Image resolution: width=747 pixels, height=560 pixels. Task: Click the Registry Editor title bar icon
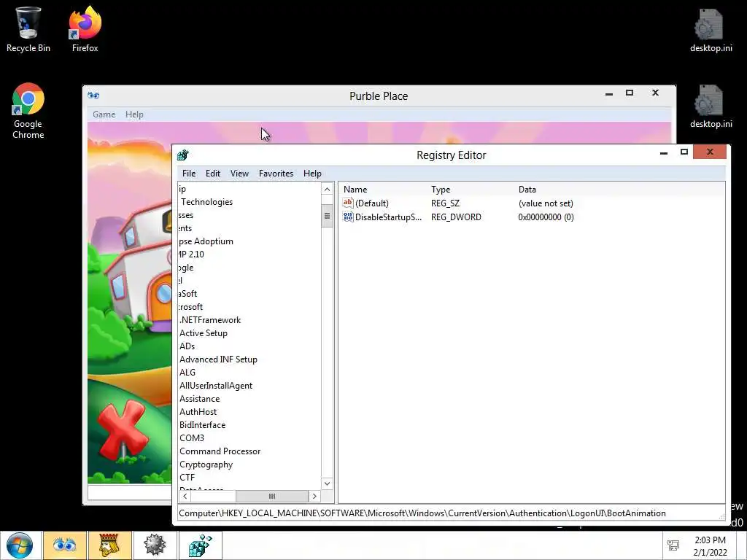click(183, 155)
